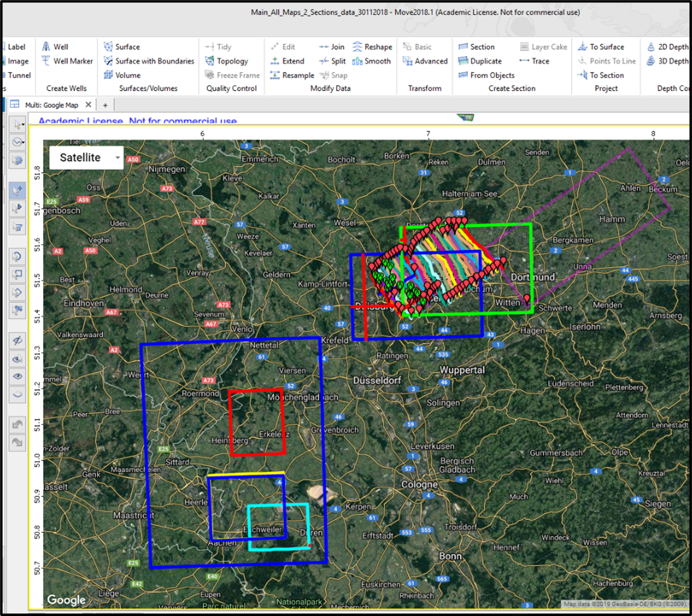The height and width of the screenshot is (616, 692).
Task: Open the Resample tool
Action: [292, 75]
